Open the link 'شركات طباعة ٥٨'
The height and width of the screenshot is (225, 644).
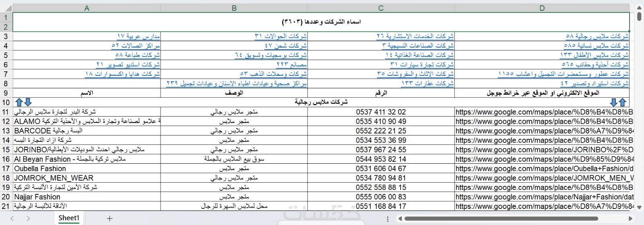click(138, 55)
